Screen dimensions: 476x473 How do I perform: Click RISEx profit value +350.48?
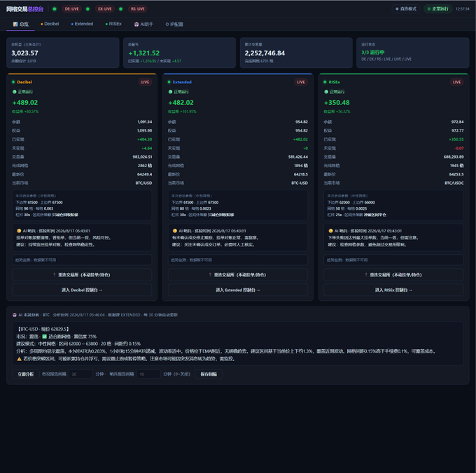pos(337,103)
